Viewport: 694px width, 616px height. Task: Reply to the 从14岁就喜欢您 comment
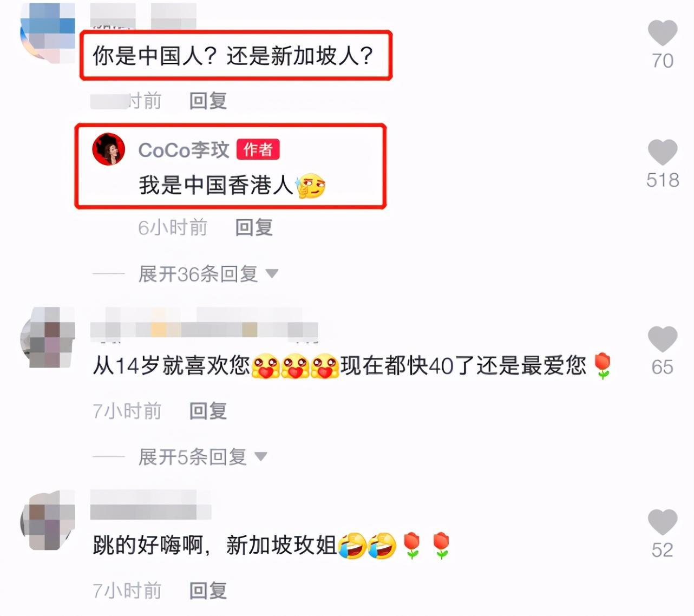208,411
